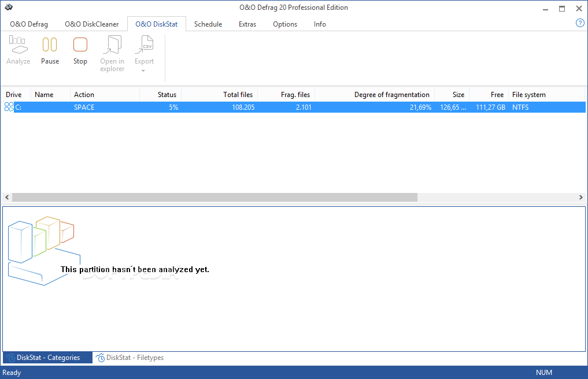The height and width of the screenshot is (379, 588).
Task: Sort by the Action column header
Action: coord(105,95)
